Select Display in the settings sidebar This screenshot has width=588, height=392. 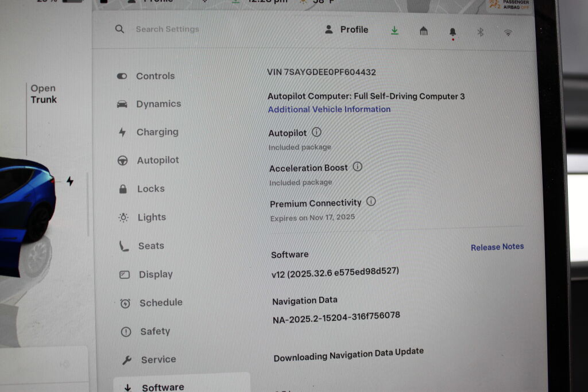click(155, 274)
